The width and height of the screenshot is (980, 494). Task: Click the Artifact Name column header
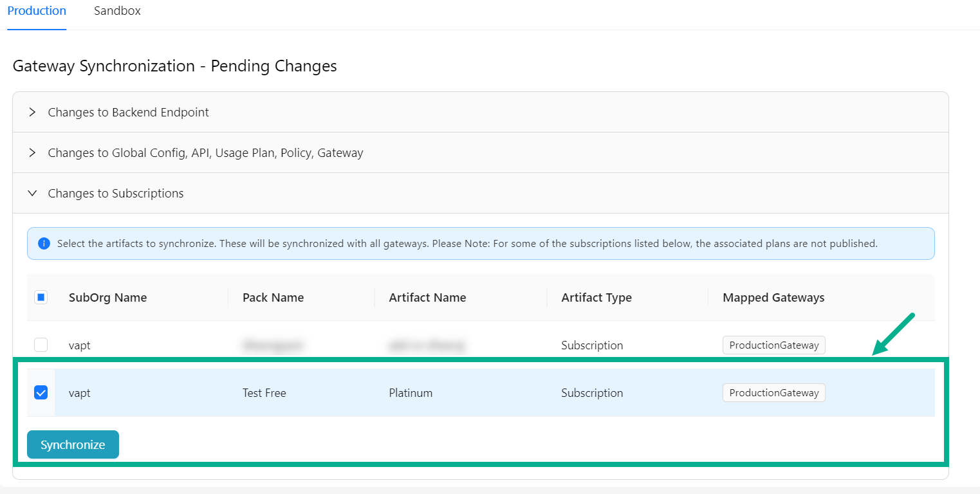(427, 298)
